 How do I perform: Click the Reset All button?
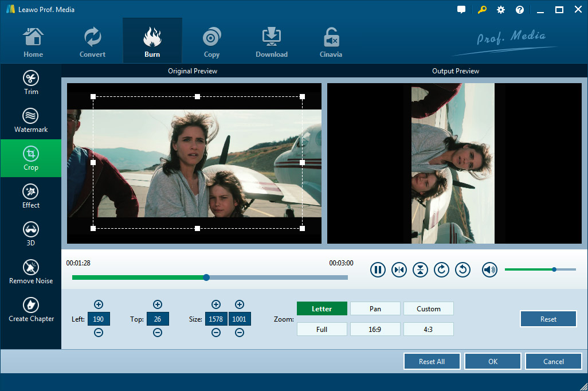432,362
